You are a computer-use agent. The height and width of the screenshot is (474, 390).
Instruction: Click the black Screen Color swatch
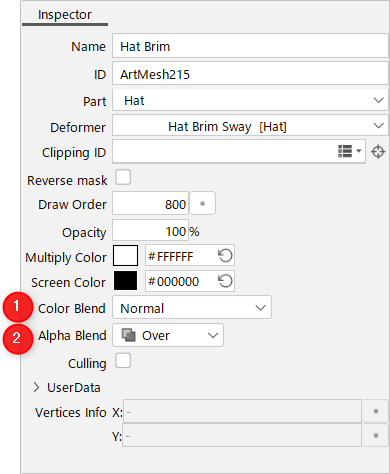(x=125, y=281)
